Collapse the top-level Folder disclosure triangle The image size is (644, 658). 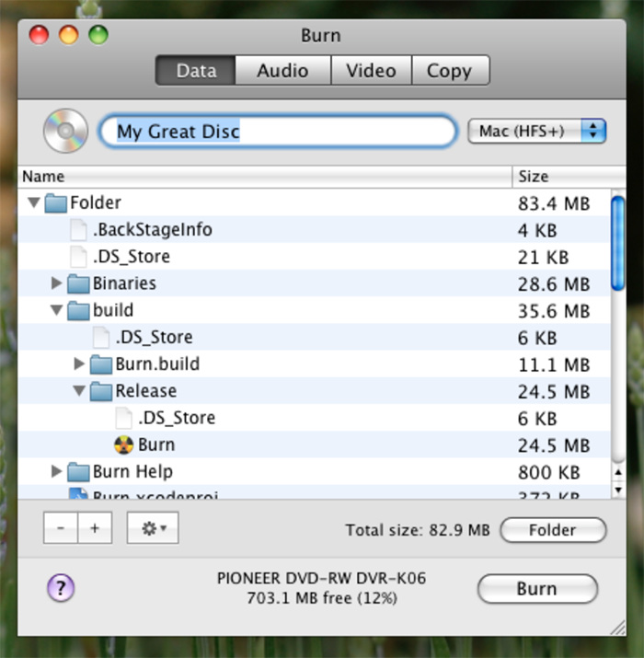coord(34,203)
